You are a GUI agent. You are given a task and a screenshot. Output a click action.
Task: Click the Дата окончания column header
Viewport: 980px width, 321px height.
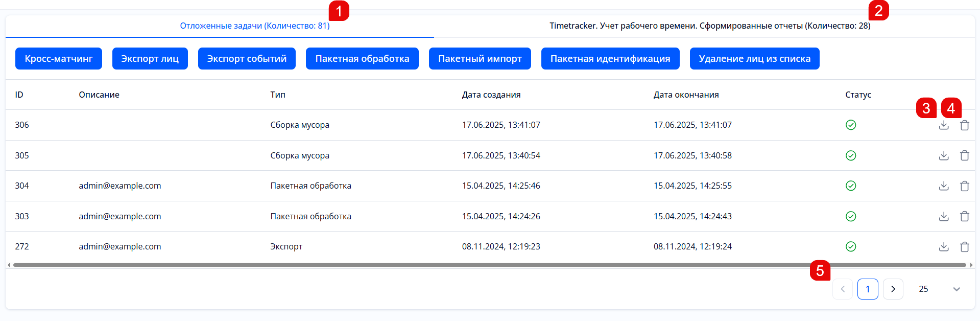pos(686,95)
